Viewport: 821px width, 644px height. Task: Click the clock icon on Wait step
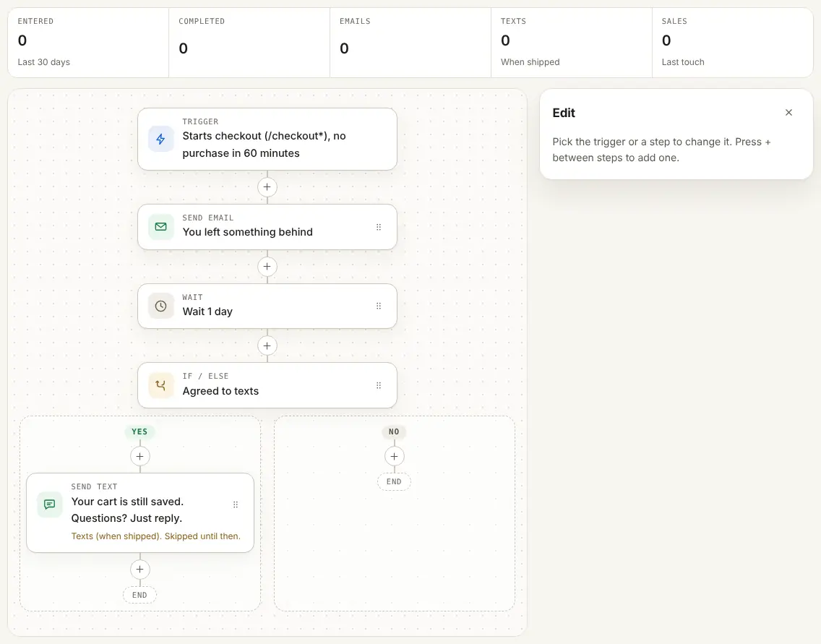(x=160, y=306)
